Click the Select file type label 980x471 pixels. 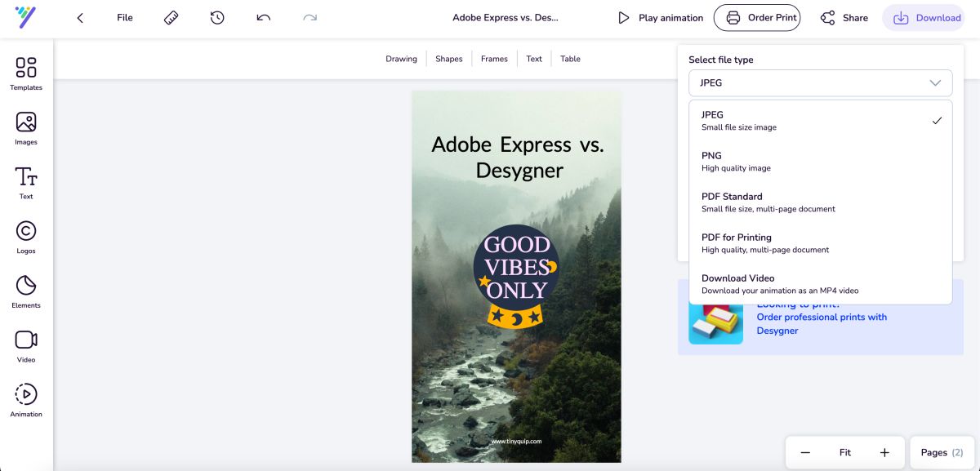(721, 60)
